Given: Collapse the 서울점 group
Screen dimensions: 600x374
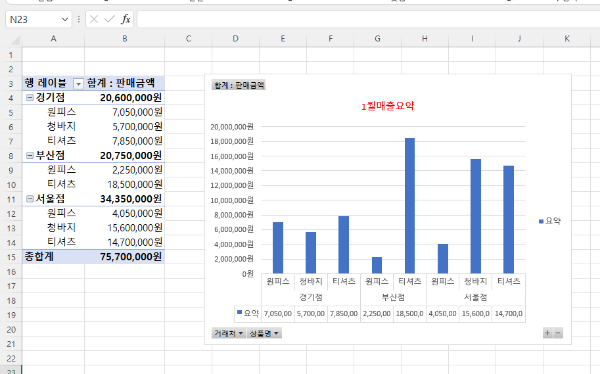Looking at the screenshot, I should pyautogui.click(x=29, y=199).
